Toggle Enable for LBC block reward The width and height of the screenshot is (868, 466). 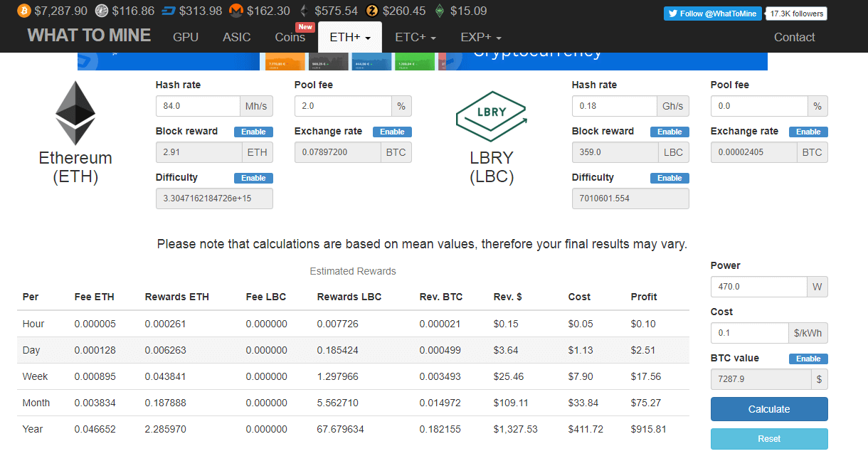[669, 132]
